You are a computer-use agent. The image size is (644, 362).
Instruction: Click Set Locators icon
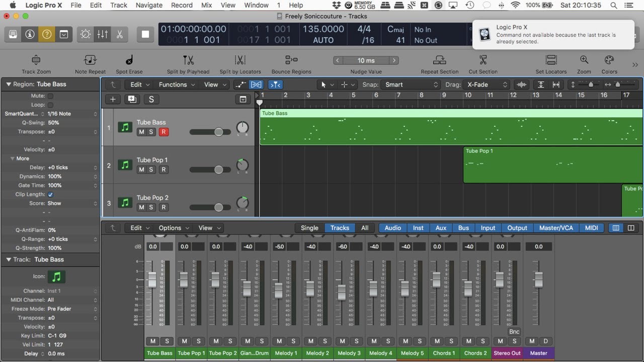(551, 60)
